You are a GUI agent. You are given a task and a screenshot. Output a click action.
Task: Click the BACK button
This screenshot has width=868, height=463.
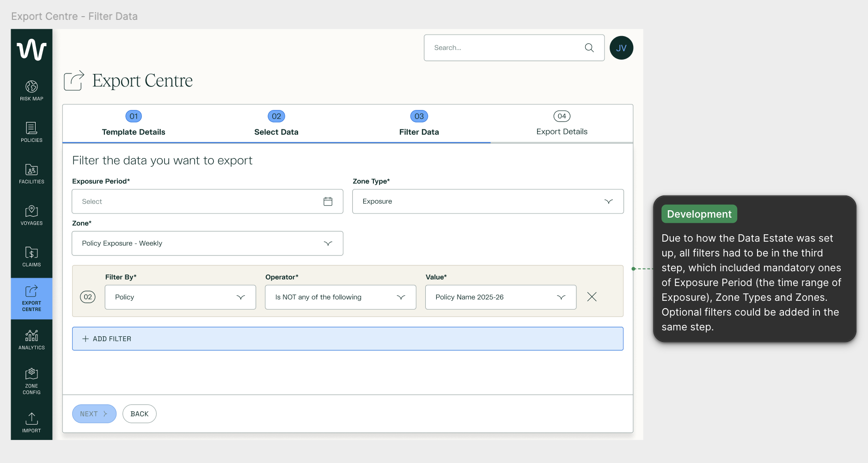pyautogui.click(x=140, y=414)
